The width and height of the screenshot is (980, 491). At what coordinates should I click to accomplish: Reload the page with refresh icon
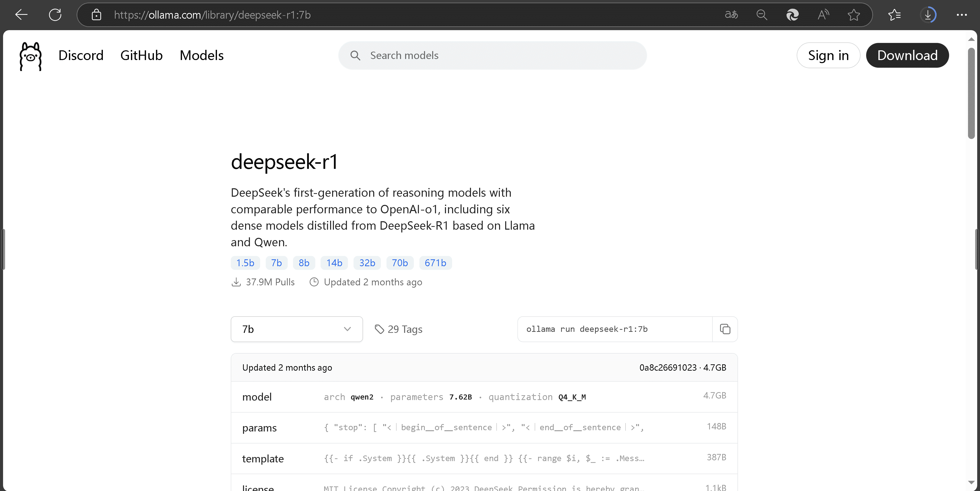pos(55,15)
